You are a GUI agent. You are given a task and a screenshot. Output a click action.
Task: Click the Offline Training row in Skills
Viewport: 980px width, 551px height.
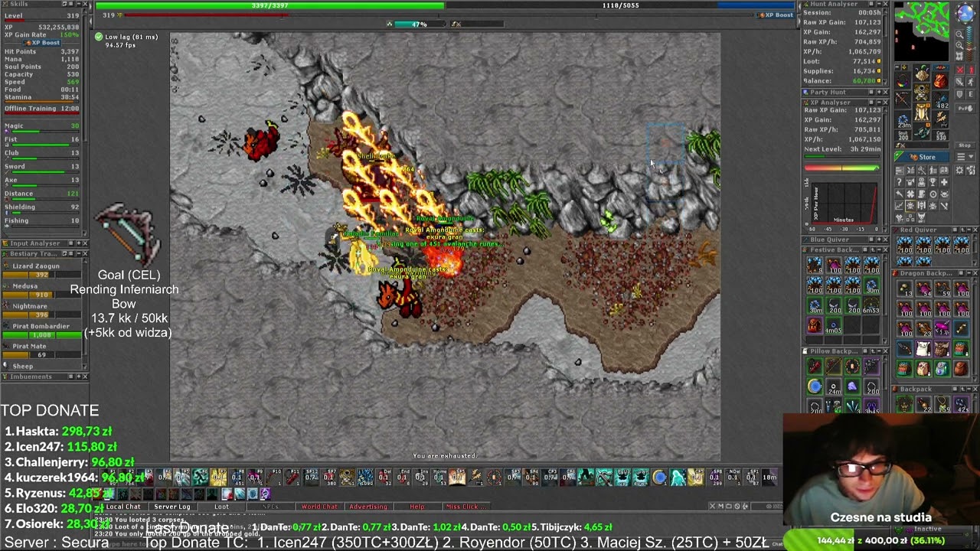(x=42, y=109)
